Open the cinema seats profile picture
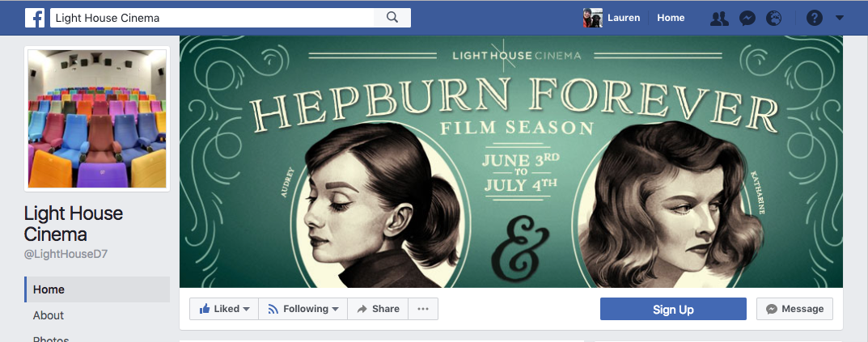Viewport: 868px width, 342px height. click(x=97, y=119)
